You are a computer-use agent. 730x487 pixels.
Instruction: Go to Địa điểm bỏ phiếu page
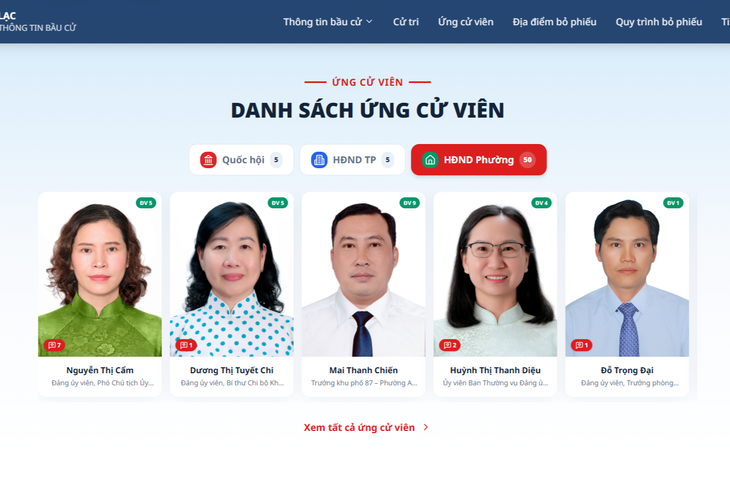tap(554, 22)
